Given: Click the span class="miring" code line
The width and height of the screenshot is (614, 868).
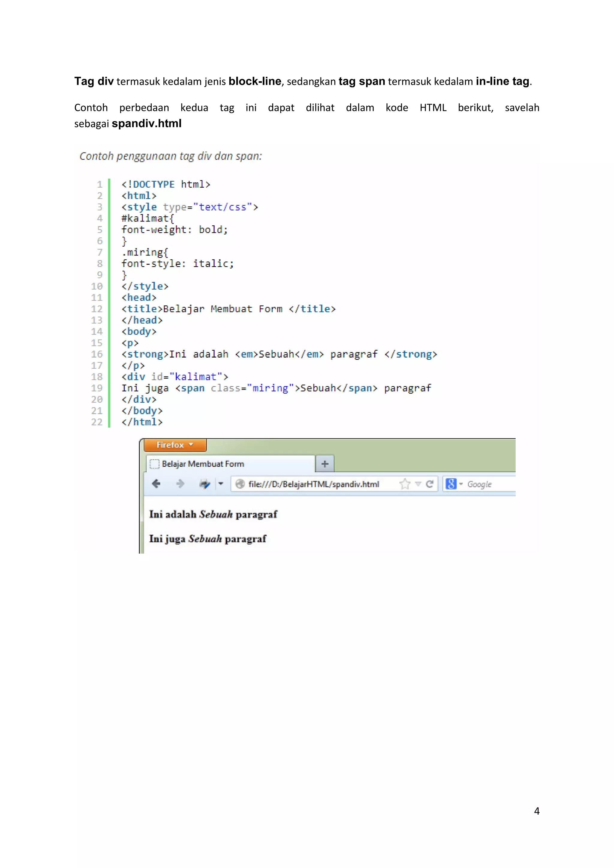Looking at the screenshot, I should [x=276, y=388].
